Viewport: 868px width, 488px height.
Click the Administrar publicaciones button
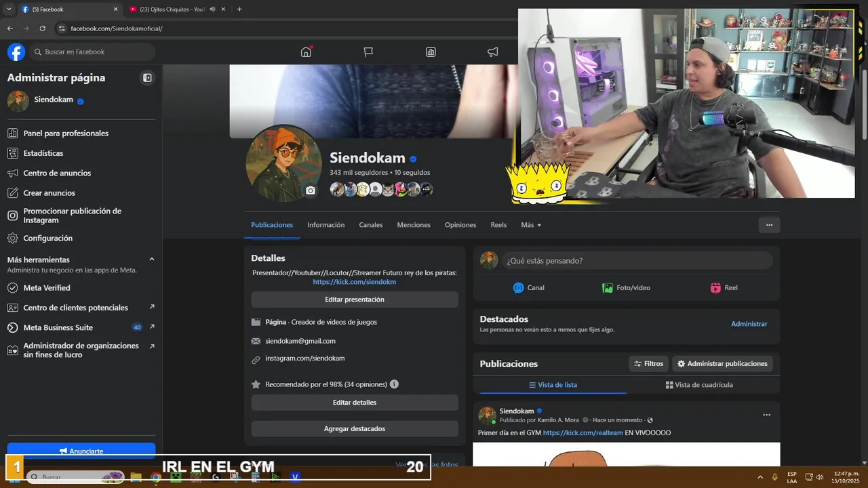(722, 364)
